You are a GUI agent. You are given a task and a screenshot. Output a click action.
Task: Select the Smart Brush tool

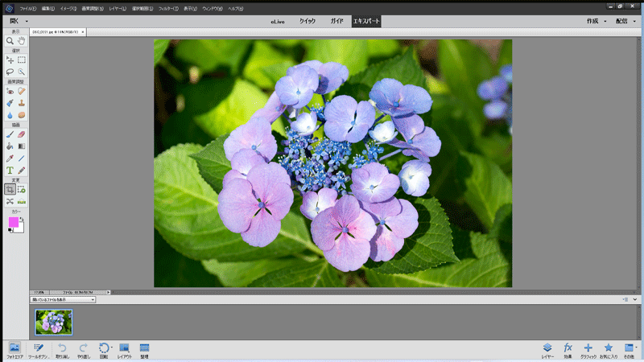click(x=10, y=103)
